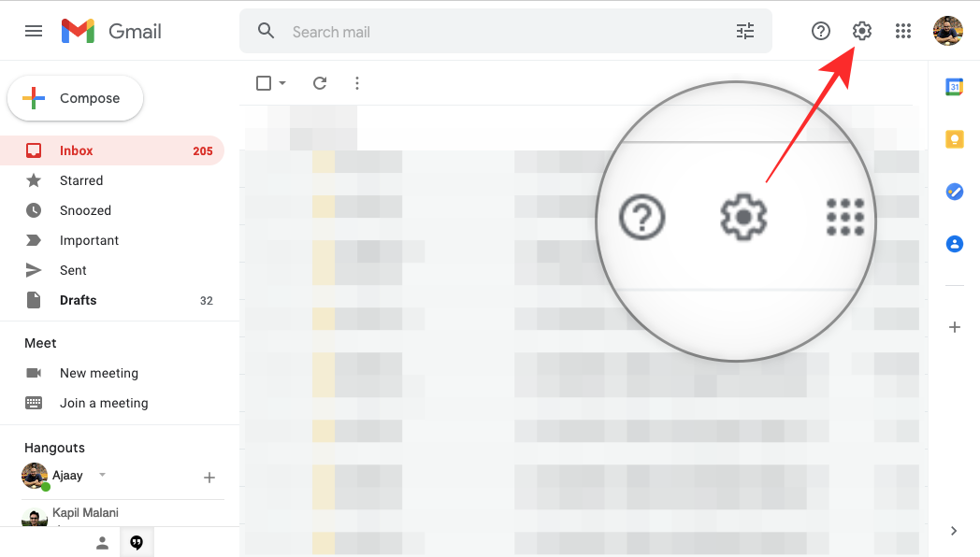The height and width of the screenshot is (557, 980).
Task: Open the Settings gear icon
Action: pos(862,31)
